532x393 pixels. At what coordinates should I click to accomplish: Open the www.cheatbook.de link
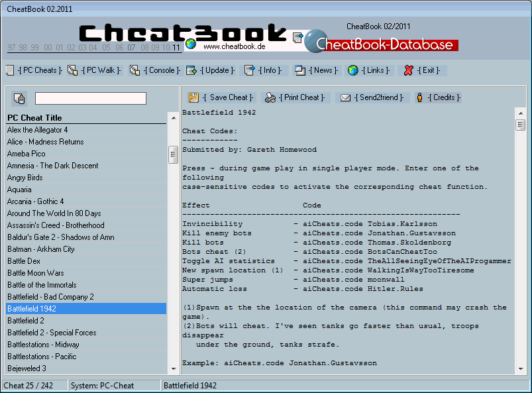click(235, 46)
